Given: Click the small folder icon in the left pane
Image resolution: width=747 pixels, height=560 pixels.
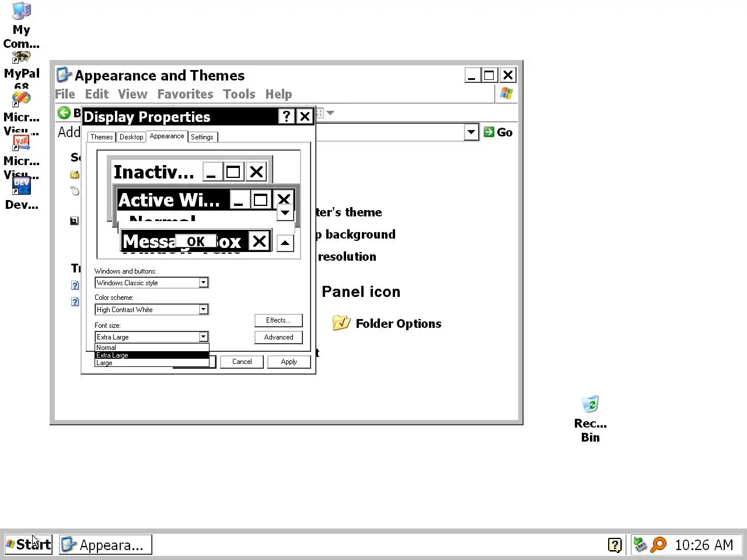Looking at the screenshot, I should (x=75, y=174).
